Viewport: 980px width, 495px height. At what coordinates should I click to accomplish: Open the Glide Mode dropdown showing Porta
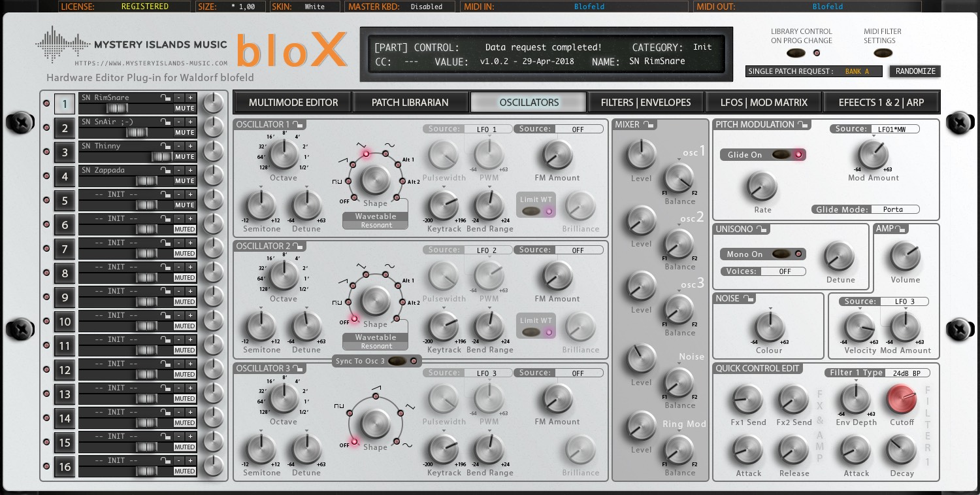pyautogui.click(x=895, y=210)
